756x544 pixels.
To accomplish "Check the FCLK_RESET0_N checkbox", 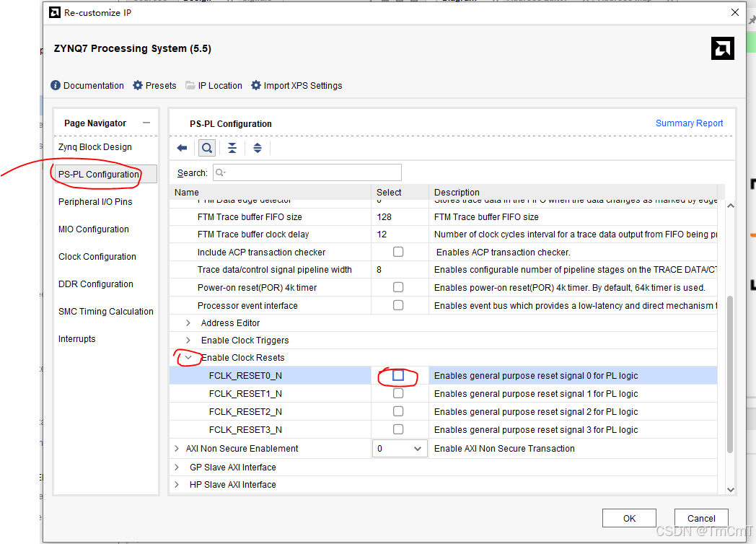I will (398, 375).
